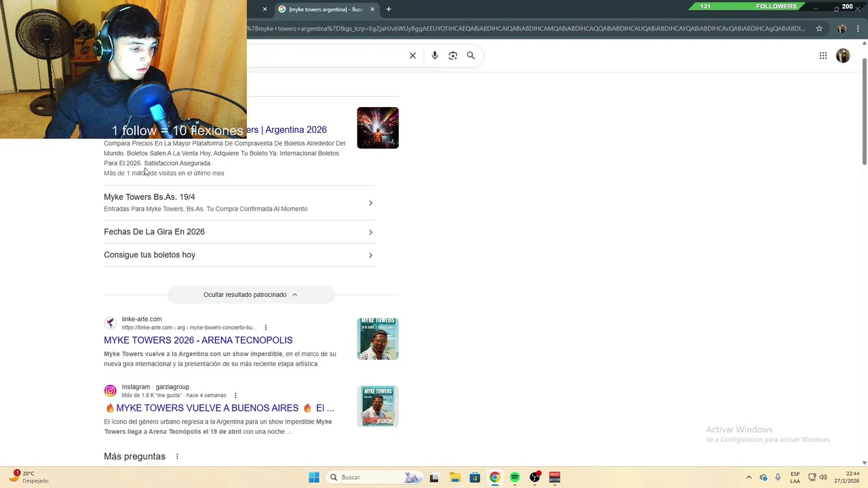Image resolution: width=868 pixels, height=488 pixels.
Task: Click the linke-arte.com breadcrumb URL
Action: (x=189, y=327)
